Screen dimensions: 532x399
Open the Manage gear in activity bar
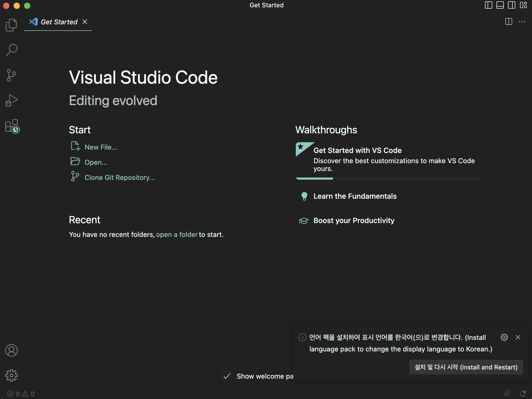[x=11, y=375]
